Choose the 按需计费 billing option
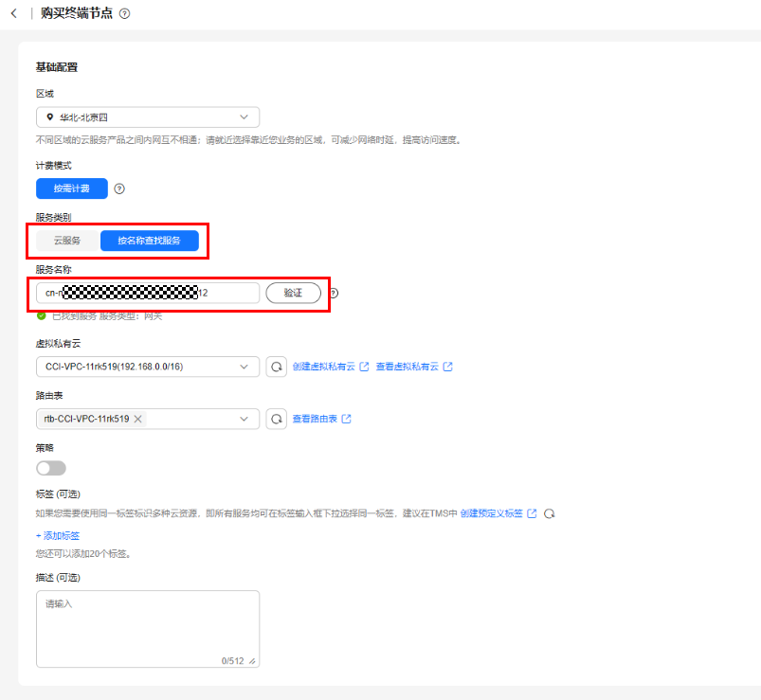This screenshot has width=761, height=700. click(72, 188)
